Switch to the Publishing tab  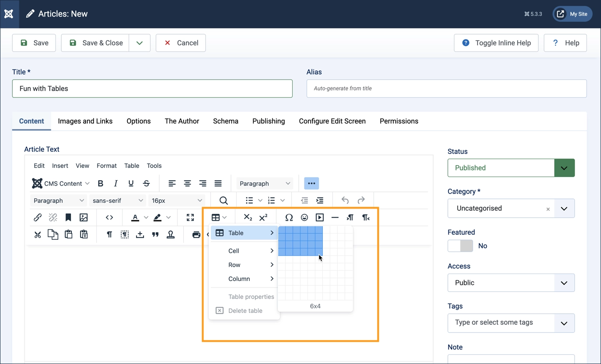tap(269, 121)
